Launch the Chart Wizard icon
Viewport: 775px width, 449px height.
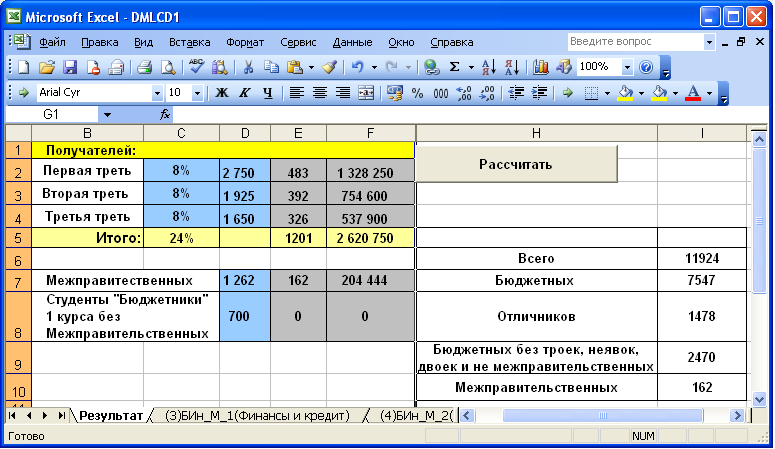click(x=541, y=67)
